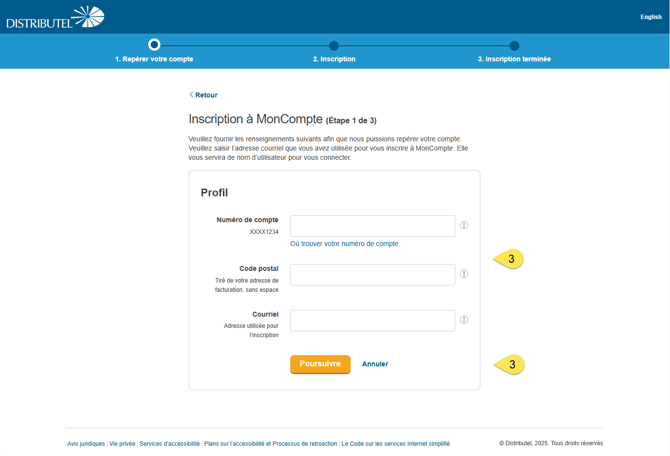Click yellow callout 3 beside Poursuivre button
The width and height of the screenshot is (670, 456).
[x=510, y=365]
